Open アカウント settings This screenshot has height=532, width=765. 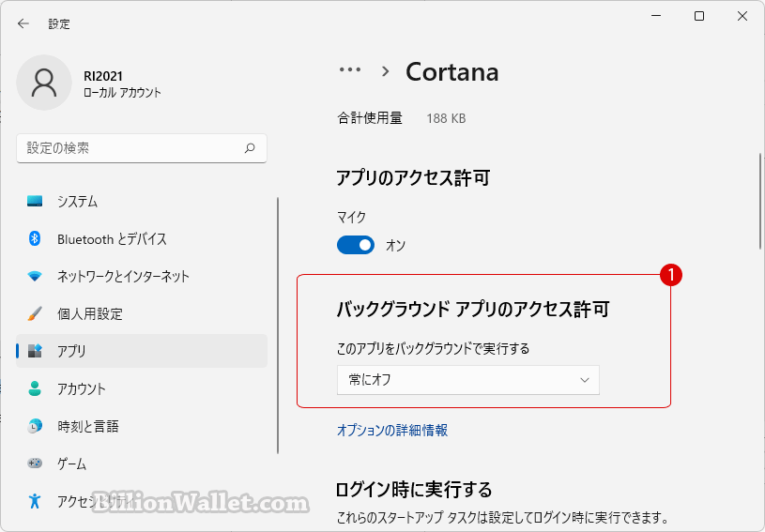[x=142, y=388]
